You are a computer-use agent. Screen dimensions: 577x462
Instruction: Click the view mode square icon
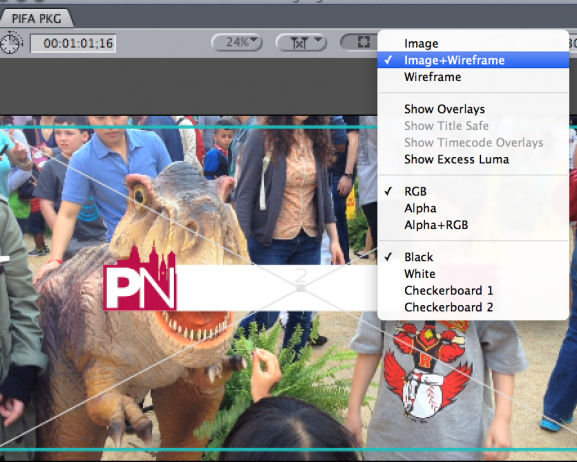tap(364, 42)
